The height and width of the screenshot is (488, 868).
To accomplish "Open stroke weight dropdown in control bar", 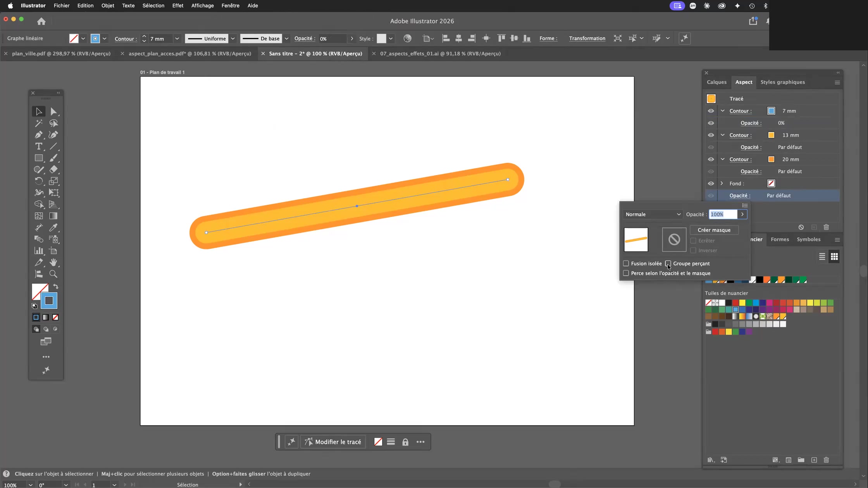I will [x=177, y=38].
